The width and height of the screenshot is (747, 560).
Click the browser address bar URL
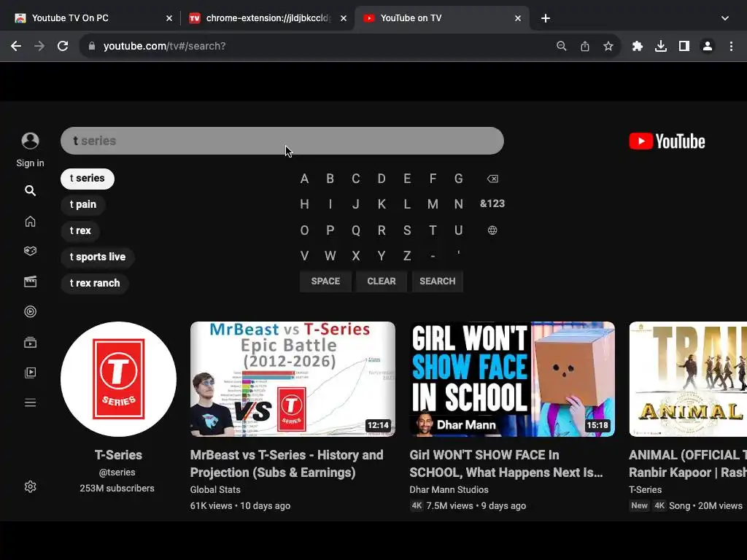164,46
